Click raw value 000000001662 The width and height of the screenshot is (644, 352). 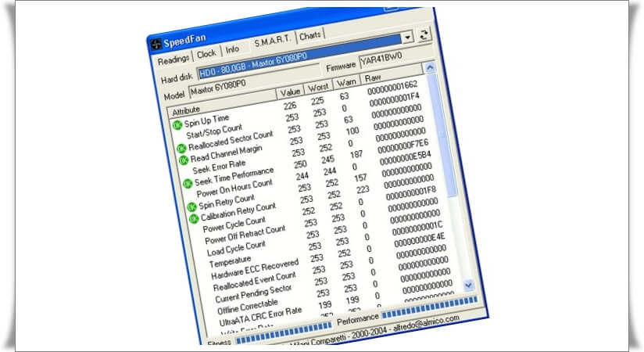pyautogui.click(x=392, y=87)
